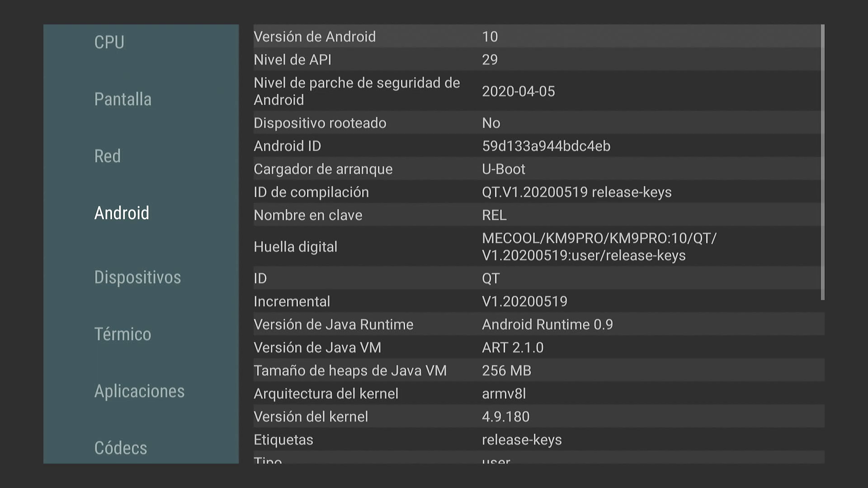Open the CPU section
868x488 pixels.
tap(109, 42)
